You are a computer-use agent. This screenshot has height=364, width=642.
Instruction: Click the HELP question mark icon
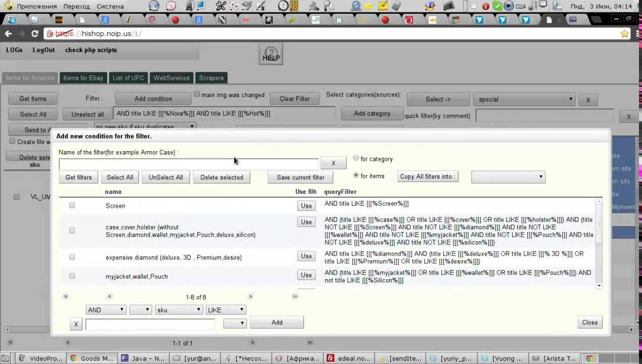coord(271,55)
